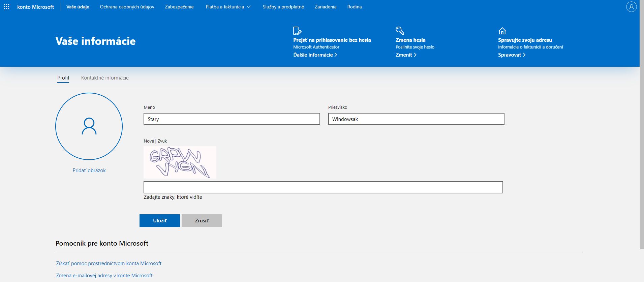Click the passwordless sign-in device icon

(297, 31)
